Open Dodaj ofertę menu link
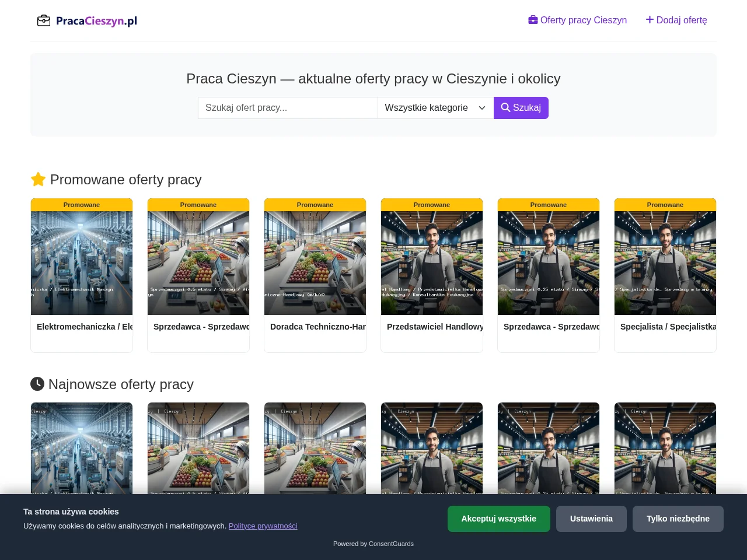Screen dimensions: 747x560 (676, 20)
